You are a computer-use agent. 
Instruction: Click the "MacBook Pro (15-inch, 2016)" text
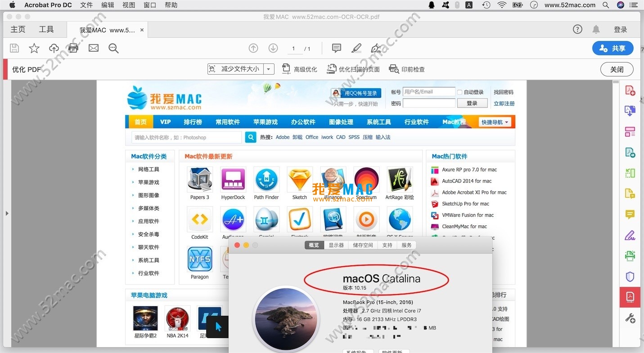378,302
